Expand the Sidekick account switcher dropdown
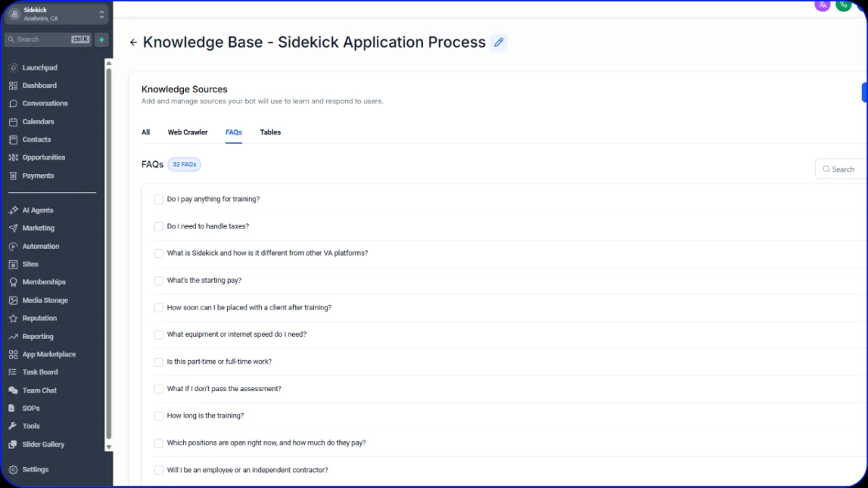 click(x=101, y=14)
